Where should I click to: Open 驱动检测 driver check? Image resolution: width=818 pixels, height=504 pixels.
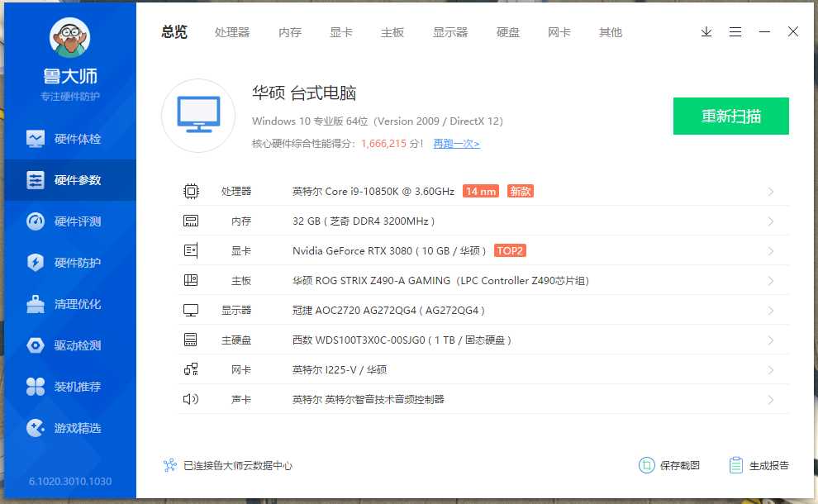[70, 345]
